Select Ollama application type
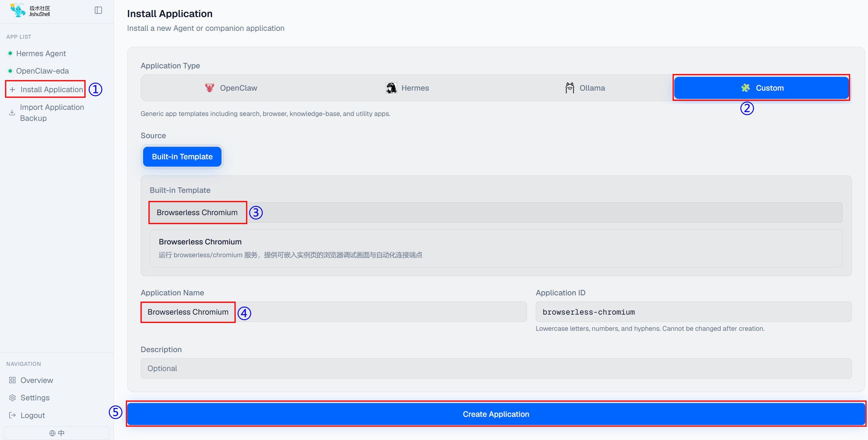868x440 pixels. click(x=585, y=88)
